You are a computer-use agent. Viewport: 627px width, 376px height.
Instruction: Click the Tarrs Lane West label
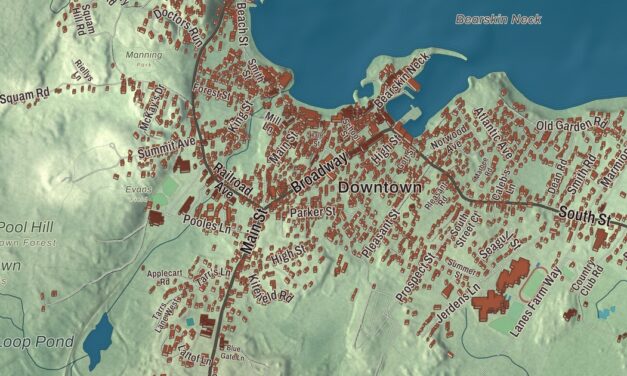click(167, 316)
